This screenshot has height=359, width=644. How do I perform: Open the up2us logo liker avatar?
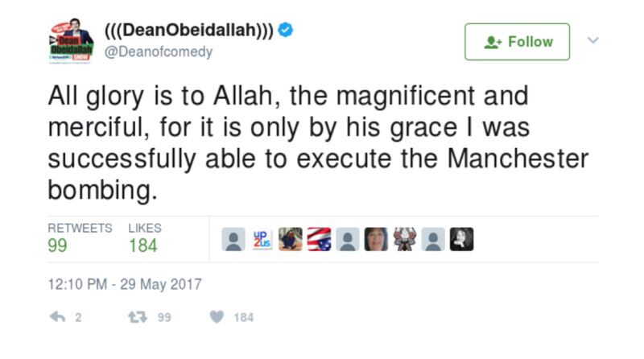coord(262,239)
